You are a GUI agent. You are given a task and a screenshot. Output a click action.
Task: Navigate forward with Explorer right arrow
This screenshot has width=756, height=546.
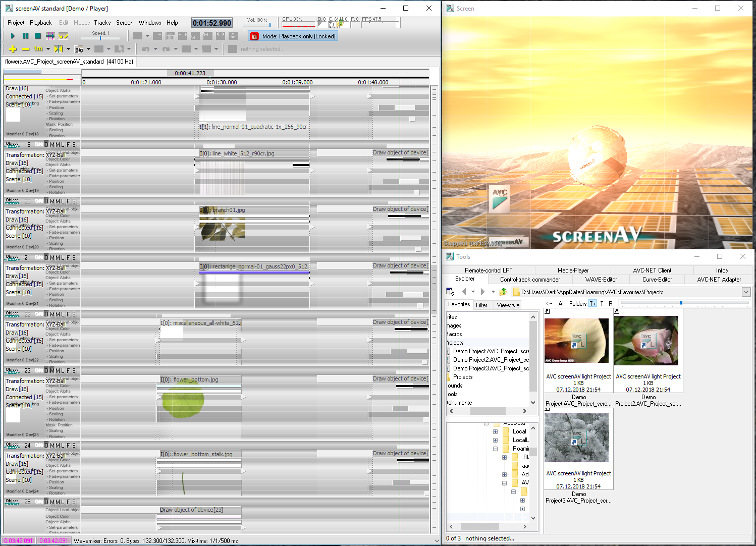[x=482, y=292]
